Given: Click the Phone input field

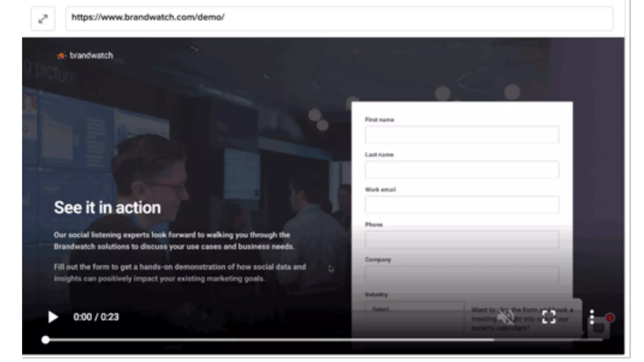Looking at the screenshot, I should pyautogui.click(x=462, y=239).
